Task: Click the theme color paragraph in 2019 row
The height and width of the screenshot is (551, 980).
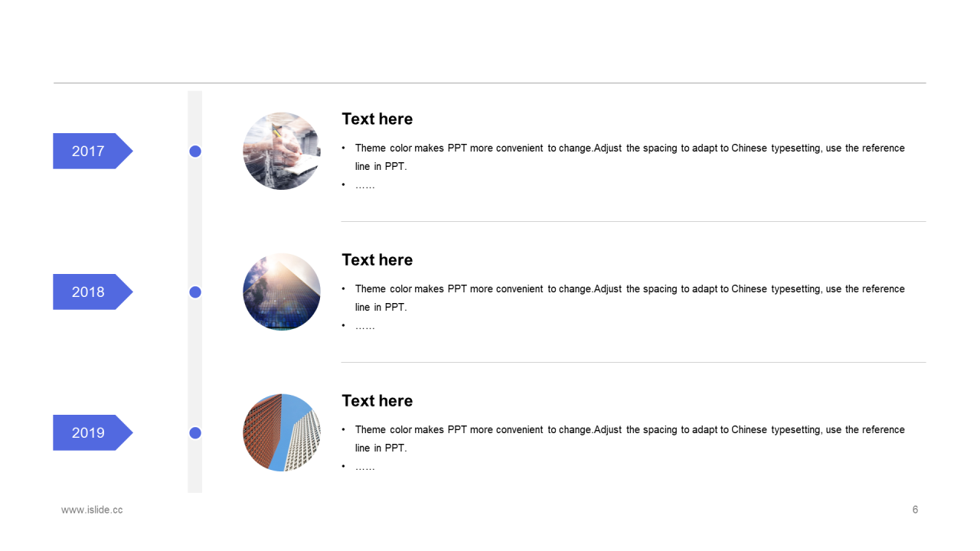Action: click(x=628, y=438)
